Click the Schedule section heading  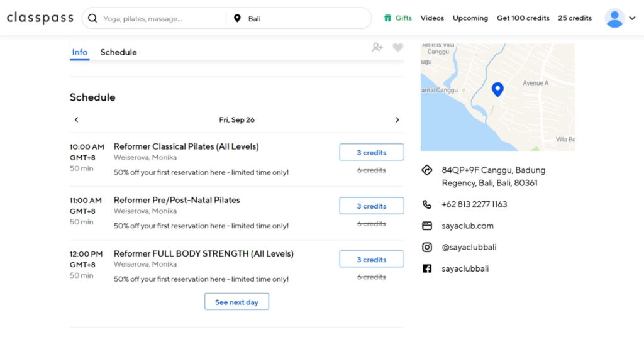click(x=92, y=97)
